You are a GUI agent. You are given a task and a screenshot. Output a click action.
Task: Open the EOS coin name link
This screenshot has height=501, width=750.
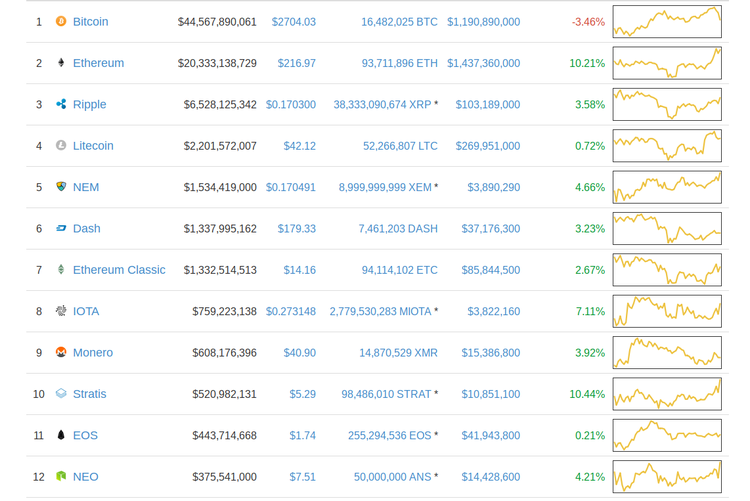pyautogui.click(x=85, y=435)
